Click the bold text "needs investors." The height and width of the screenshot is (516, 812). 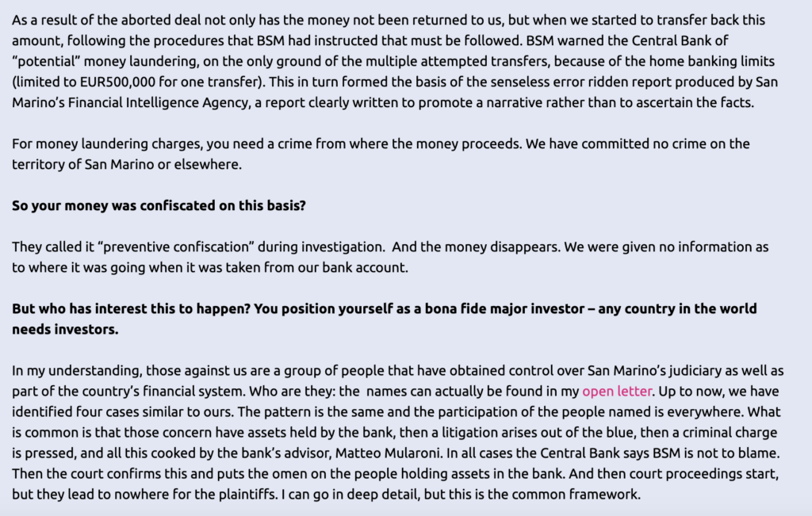pyautogui.click(x=65, y=329)
